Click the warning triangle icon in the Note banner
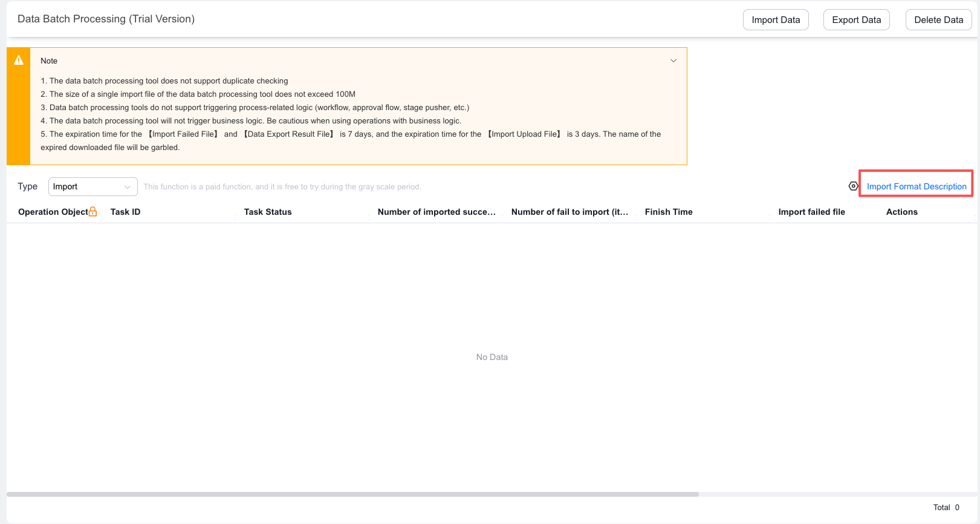980x524 pixels. click(x=19, y=60)
